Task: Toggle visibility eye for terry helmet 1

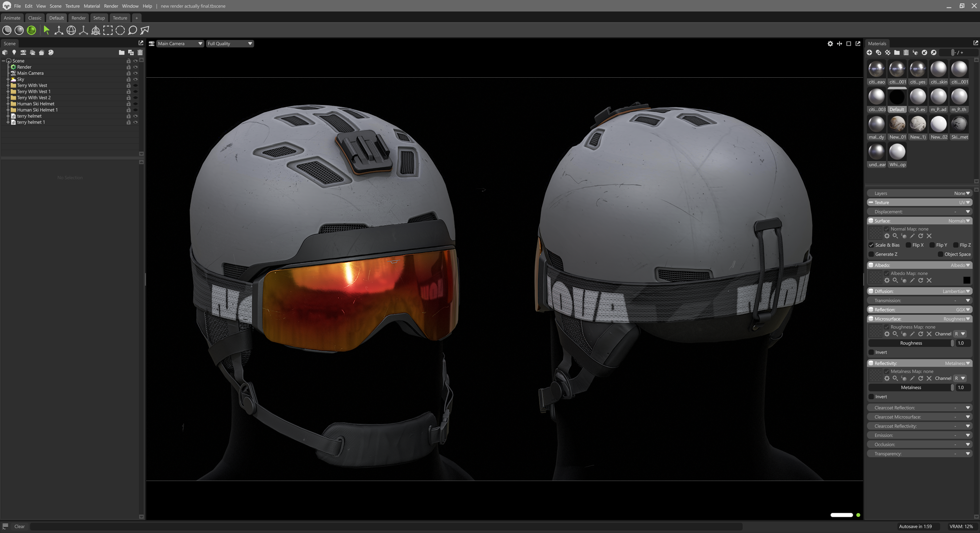Action: pyautogui.click(x=135, y=123)
